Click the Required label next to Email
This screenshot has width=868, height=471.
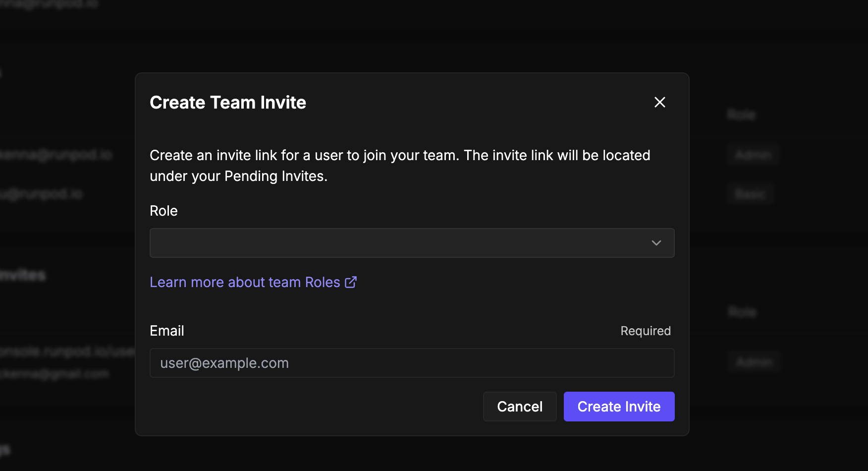pos(645,331)
